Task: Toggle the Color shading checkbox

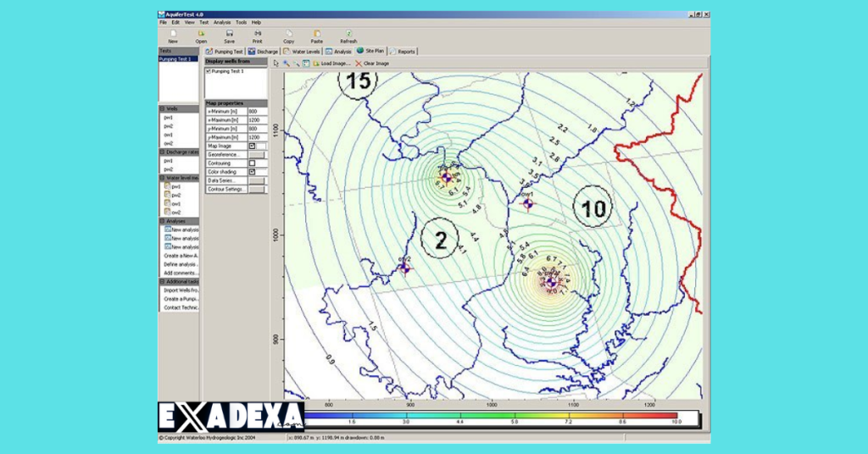Action: click(x=252, y=172)
